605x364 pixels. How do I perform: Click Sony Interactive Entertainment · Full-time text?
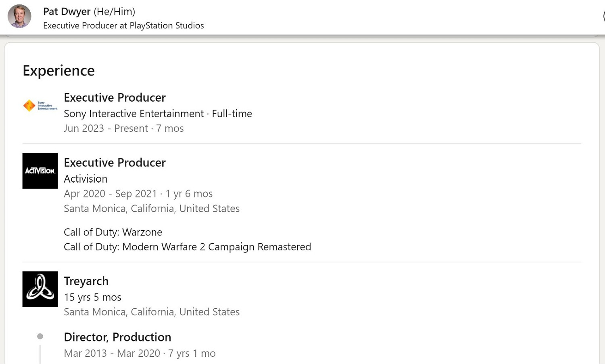(x=158, y=114)
